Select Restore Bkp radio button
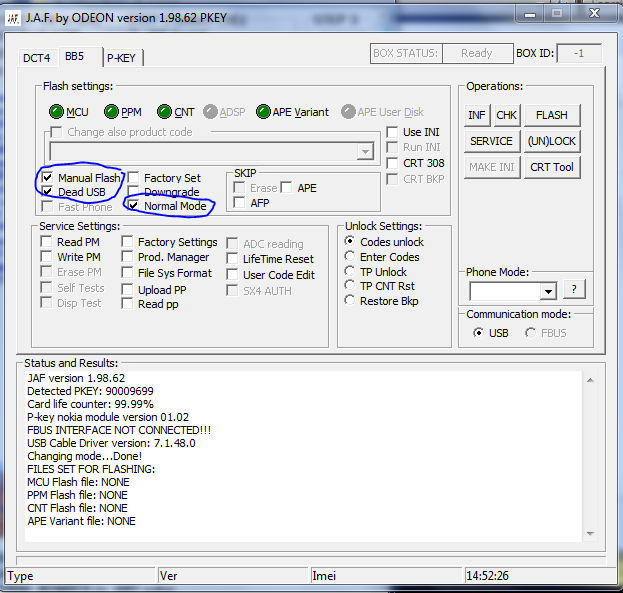The width and height of the screenshot is (623, 593). pos(350,300)
